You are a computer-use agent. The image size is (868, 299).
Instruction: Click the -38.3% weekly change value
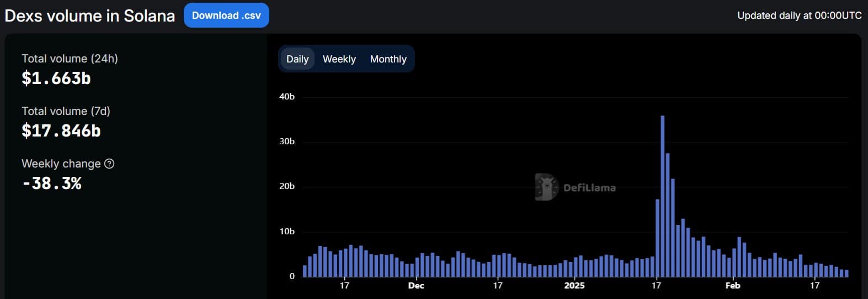pos(52,183)
